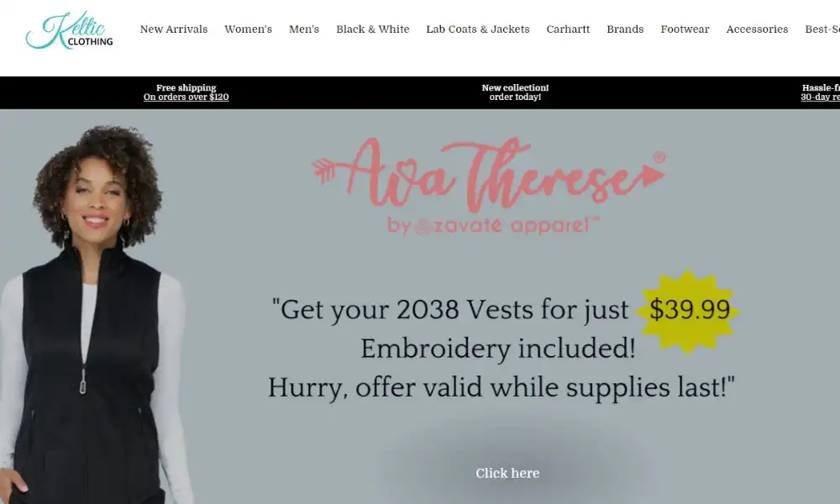Open the 30-day returns link

click(820, 97)
